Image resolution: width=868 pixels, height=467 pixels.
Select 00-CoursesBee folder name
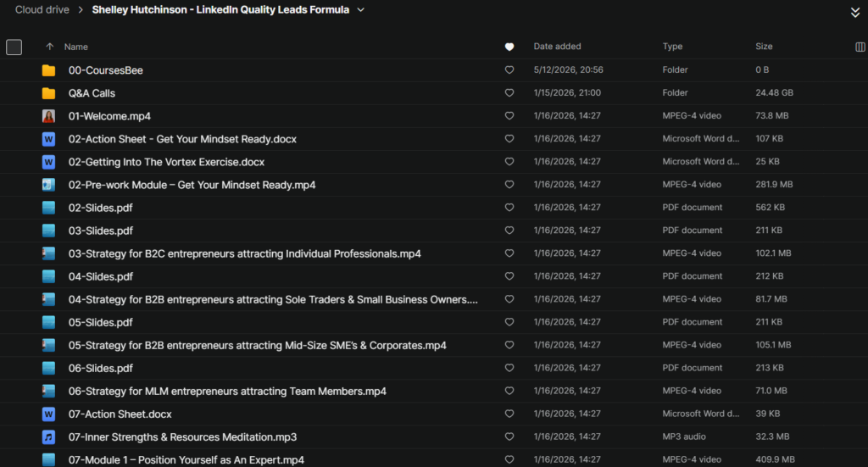click(106, 70)
